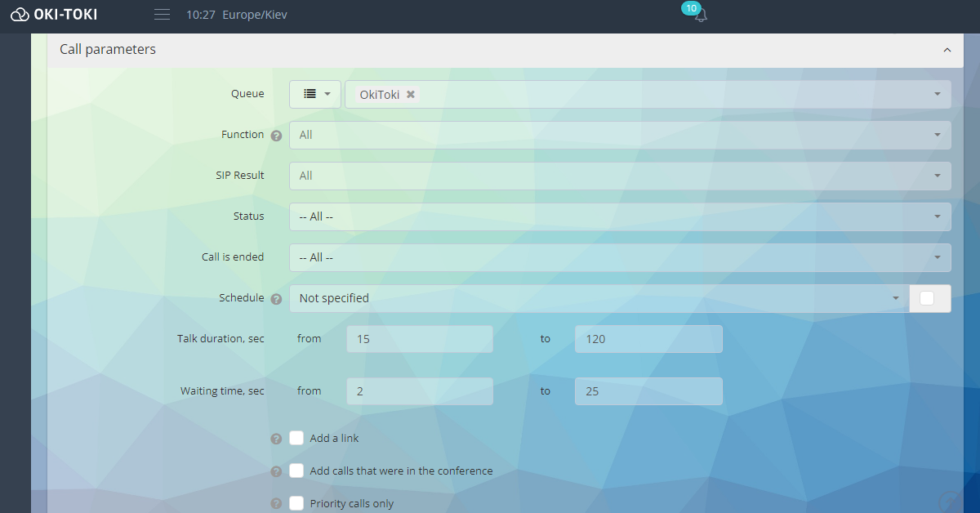
Task: Open the Status dropdown
Action: click(620, 216)
